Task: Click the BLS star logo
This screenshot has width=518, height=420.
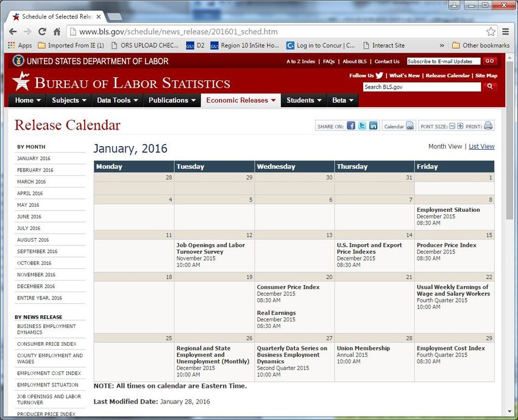Action: [x=21, y=81]
